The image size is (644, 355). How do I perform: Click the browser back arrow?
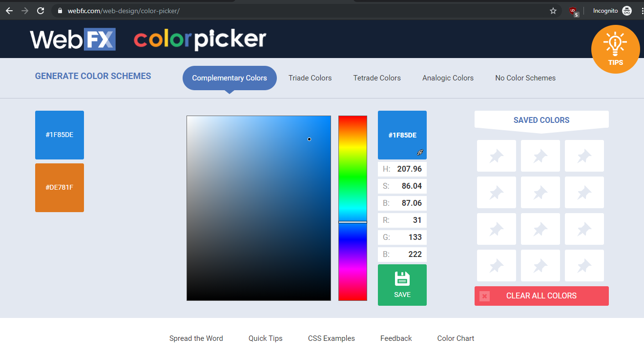[9, 10]
